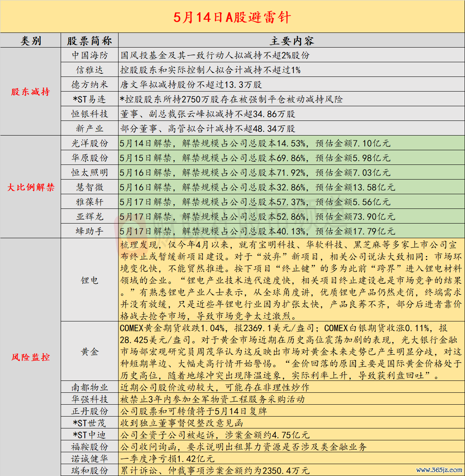
Task: Select stock name 蜂助手
Action: [x=90, y=231]
